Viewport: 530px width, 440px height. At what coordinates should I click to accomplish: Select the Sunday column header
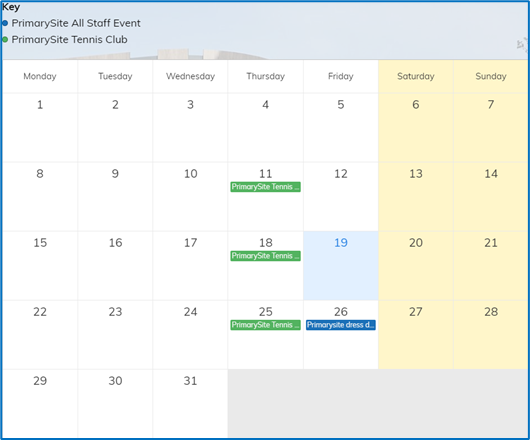point(491,76)
